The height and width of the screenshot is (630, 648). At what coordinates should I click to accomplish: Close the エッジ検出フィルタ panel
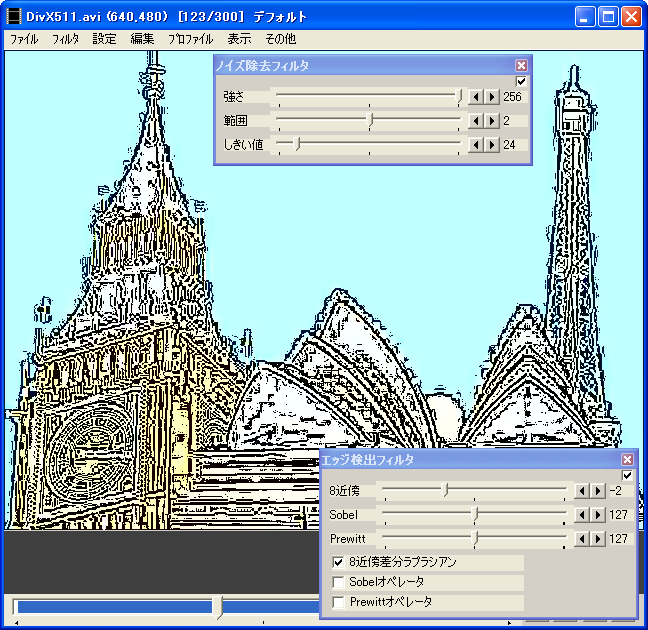click(x=627, y=459)
